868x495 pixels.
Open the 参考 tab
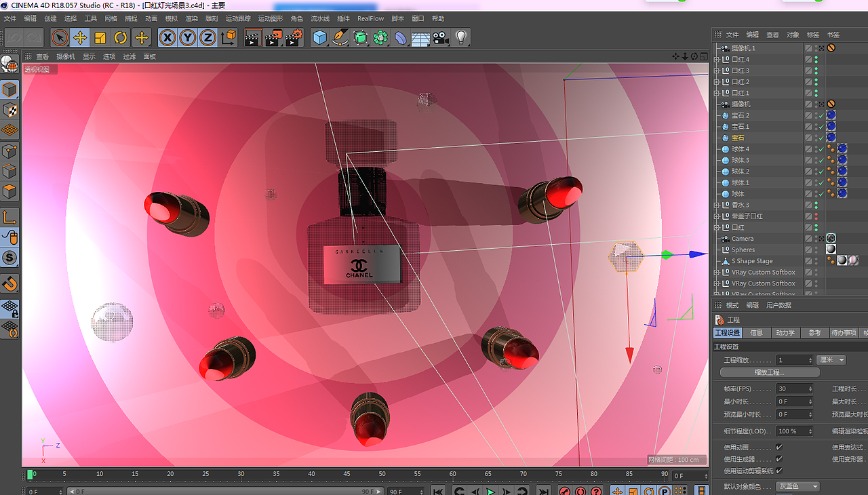(x=814, y=333)
